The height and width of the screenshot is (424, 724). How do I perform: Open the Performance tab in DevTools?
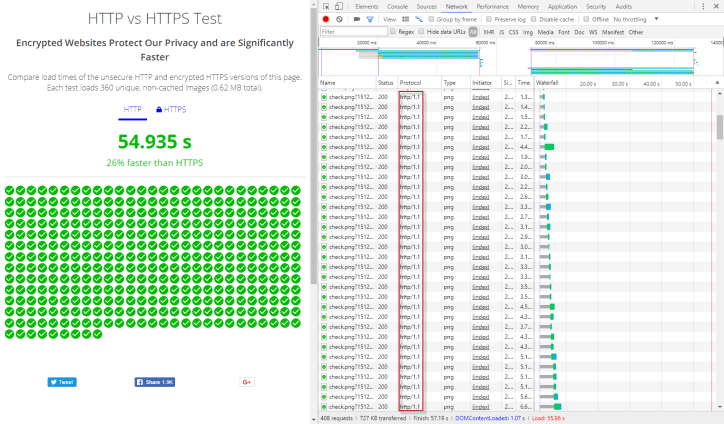(491, 6)
